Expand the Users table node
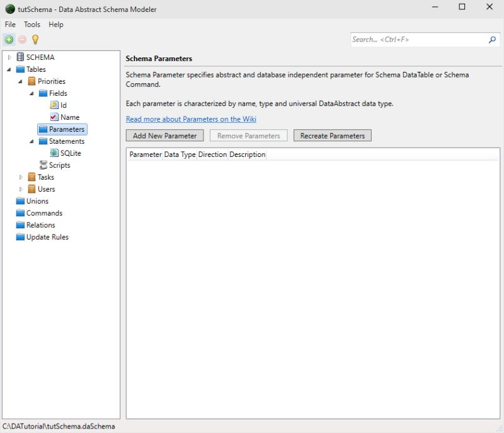This screenshot has width=504, height=433. [21, 189]
